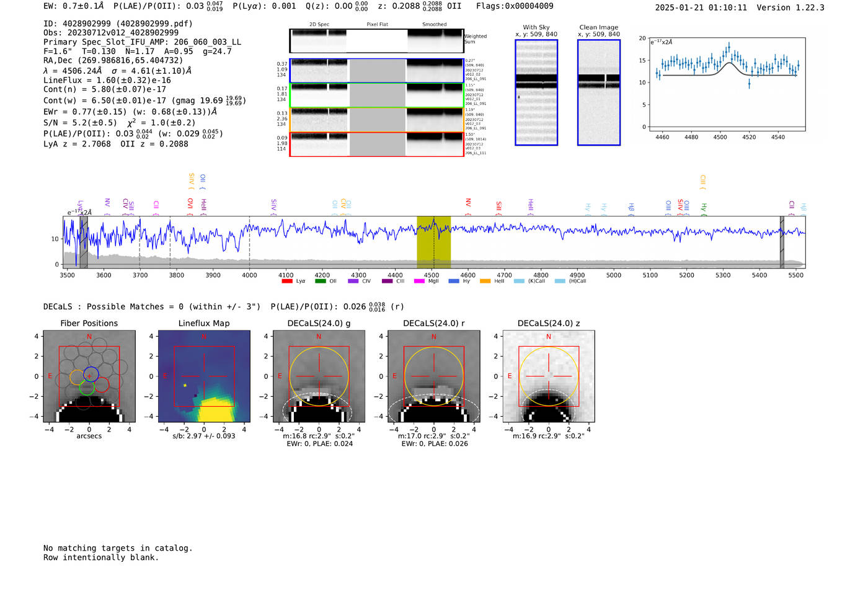The width and height of the screenshot is (868, 591).
Task: Open the Clean Image cutout
Action: (599, 92)
